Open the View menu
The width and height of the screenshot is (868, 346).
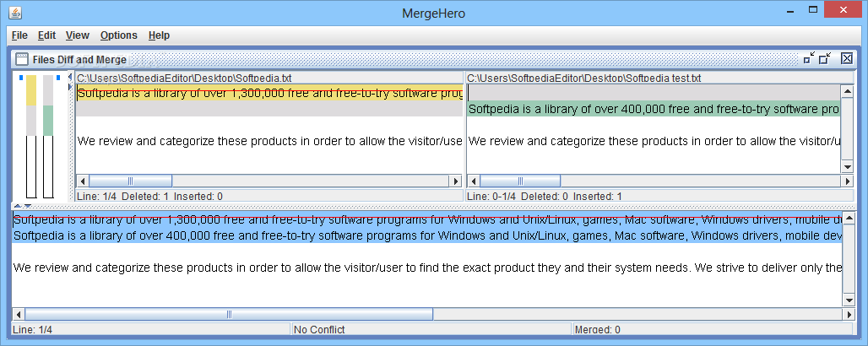click(x=78, y=35)
